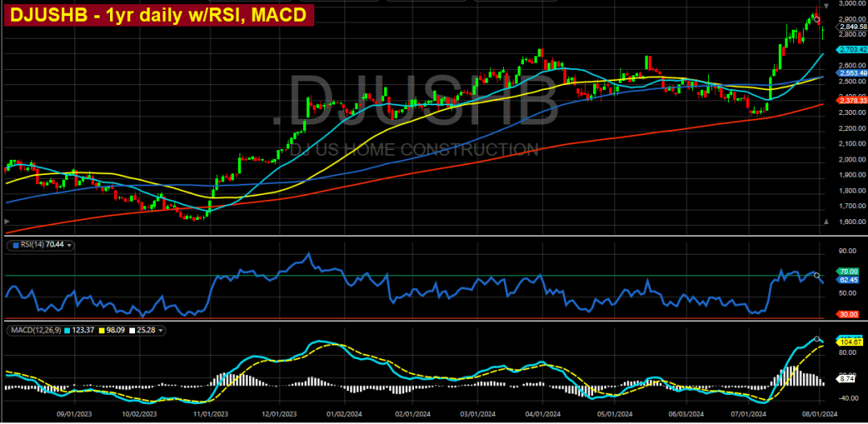The height and width of the screenshot is (424, 868).
Task: Select the blue moving average label 2,553.49
Action: click(851, 73)
